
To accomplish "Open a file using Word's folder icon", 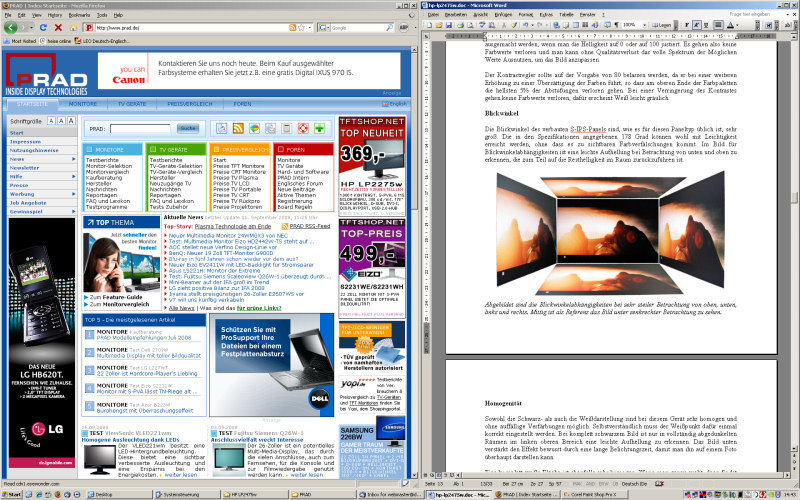I will point(439,24).
